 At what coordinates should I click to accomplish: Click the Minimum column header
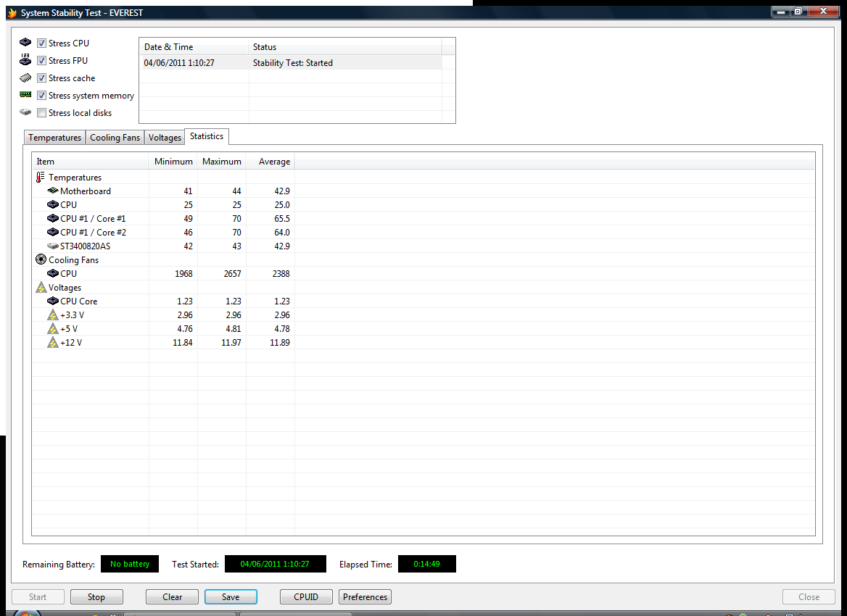click(173, 162)
